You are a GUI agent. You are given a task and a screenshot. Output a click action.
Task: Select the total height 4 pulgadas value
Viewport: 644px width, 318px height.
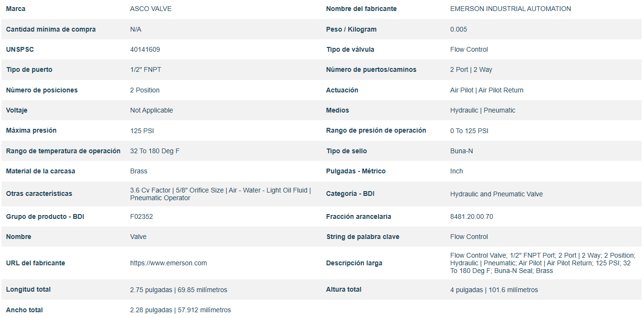494,290
